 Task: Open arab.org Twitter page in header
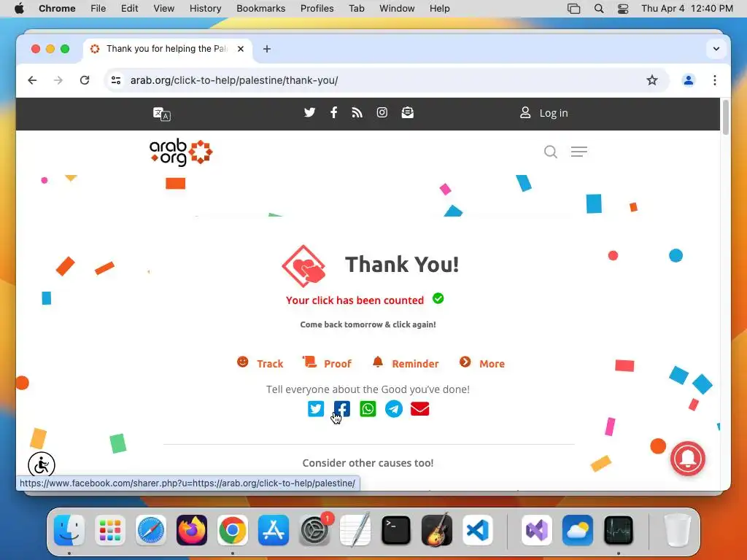coord(309,112)
